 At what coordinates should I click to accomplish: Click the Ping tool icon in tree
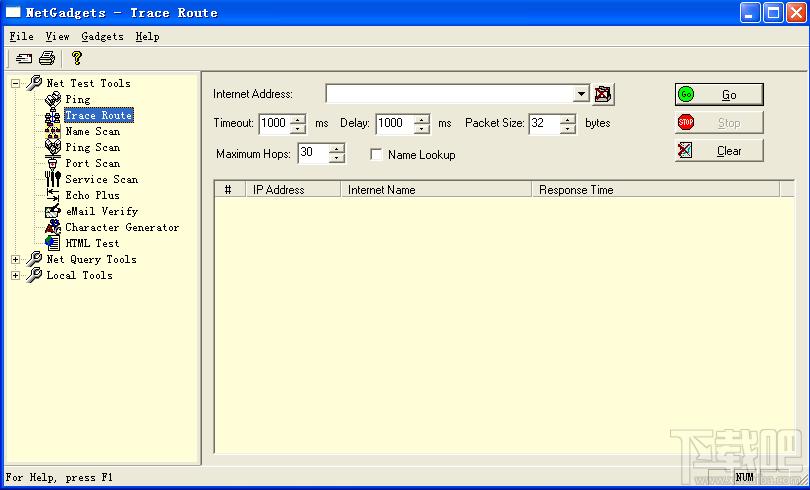coord(53,99)
